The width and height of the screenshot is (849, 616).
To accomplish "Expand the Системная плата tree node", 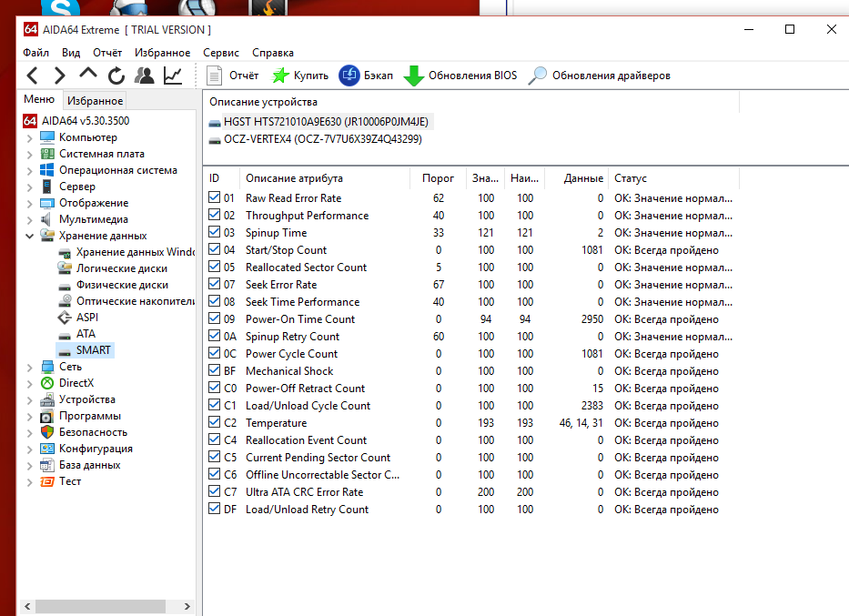I will click(x=29, y=155).
